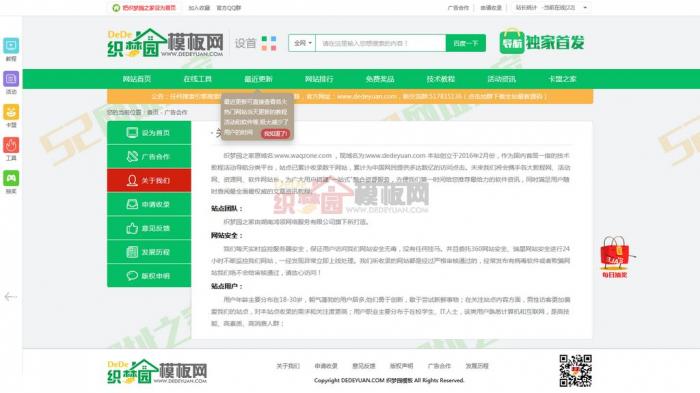Select 版权申明 with the speech bubble icon
Viewport: 700px width, 393px height.
point(149,276)
